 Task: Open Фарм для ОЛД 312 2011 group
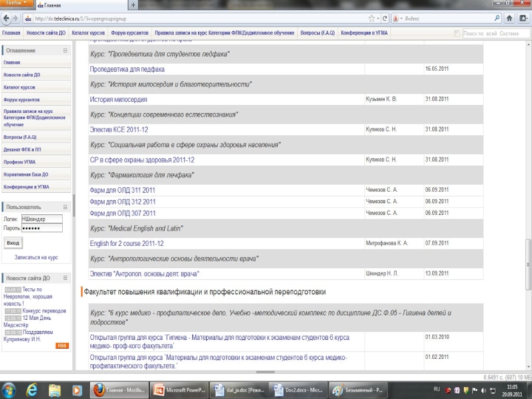[x=122, y=201]
